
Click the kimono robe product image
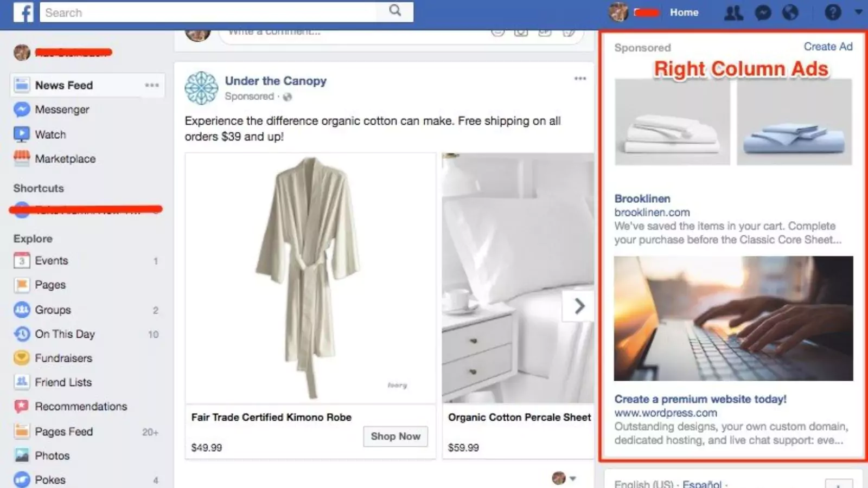point(310,278)
